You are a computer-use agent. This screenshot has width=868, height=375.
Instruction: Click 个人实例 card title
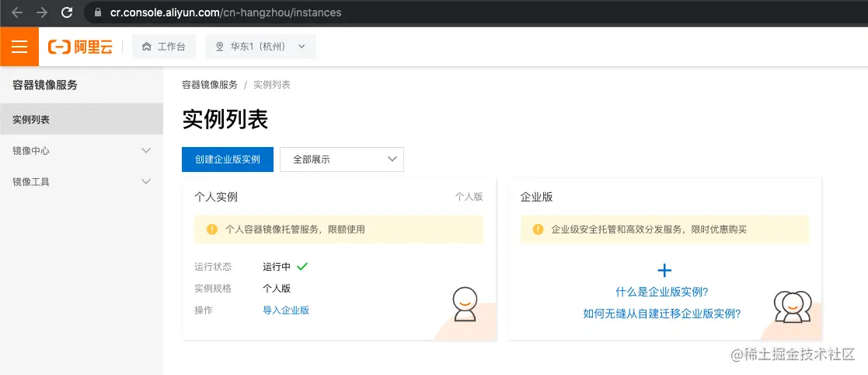click(x=216, y=197)
